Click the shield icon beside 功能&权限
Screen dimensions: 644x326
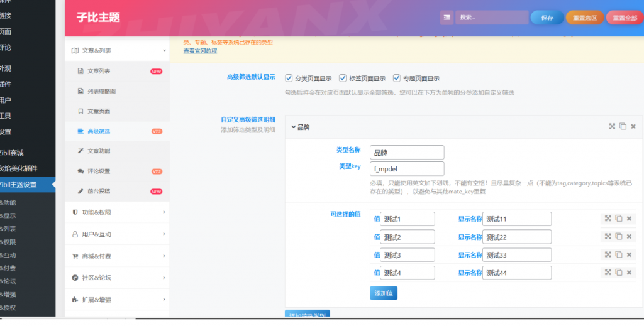click(x=75, y=212)
